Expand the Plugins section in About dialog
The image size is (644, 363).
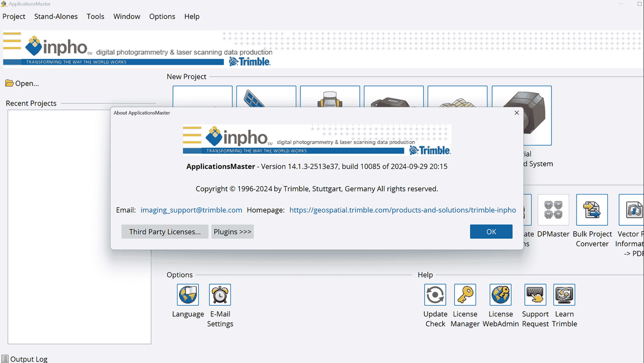point(232,231)
